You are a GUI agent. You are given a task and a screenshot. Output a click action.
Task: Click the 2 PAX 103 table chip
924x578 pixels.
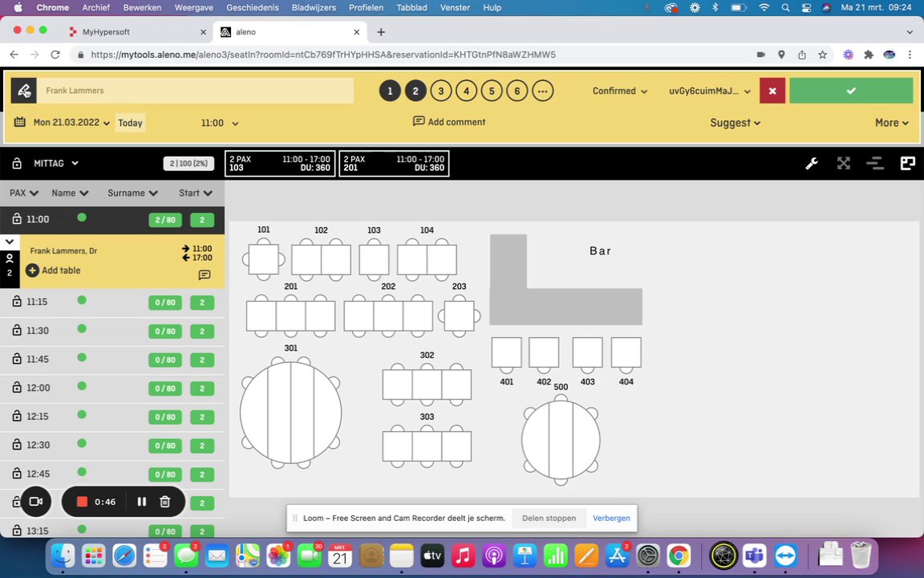[x=280, y=164]
